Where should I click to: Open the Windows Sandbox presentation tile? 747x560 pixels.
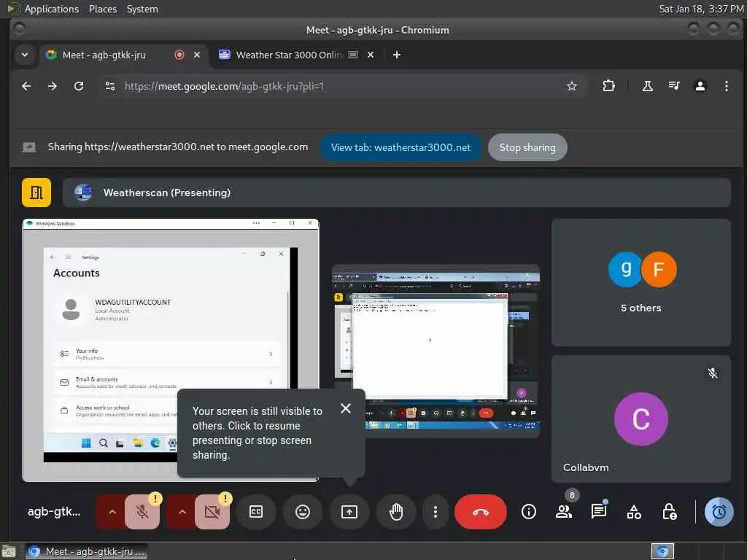coord(171,350)
